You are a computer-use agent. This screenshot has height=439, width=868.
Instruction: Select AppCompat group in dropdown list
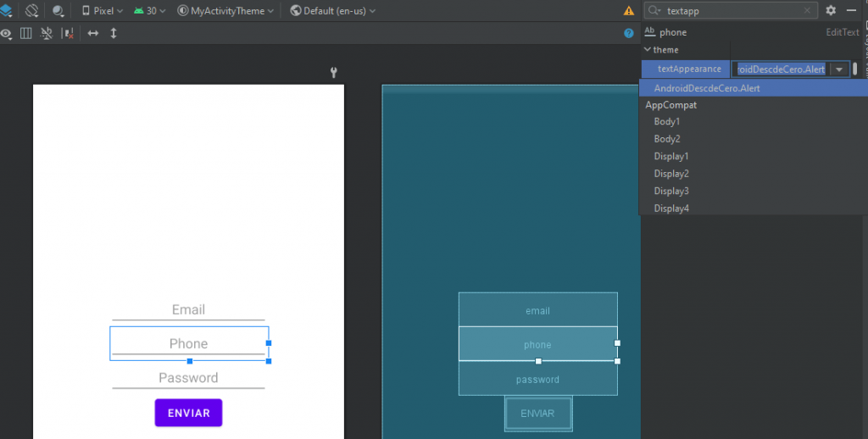pos(754,104)
